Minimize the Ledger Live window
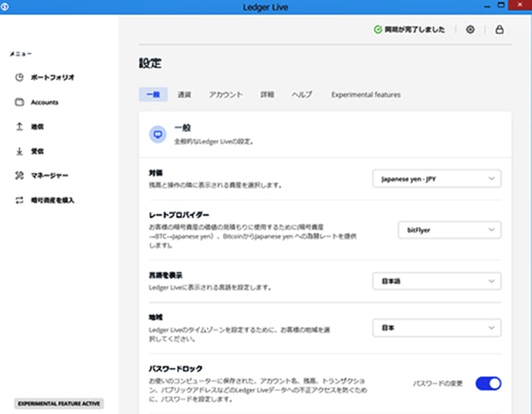 pyautogui.click(x=487, y=6)
